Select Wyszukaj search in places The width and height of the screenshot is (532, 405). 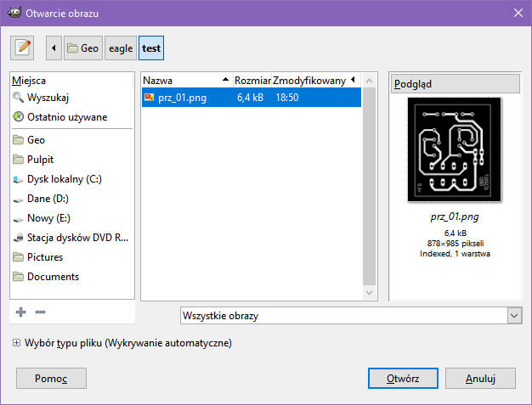click(48, 98)
